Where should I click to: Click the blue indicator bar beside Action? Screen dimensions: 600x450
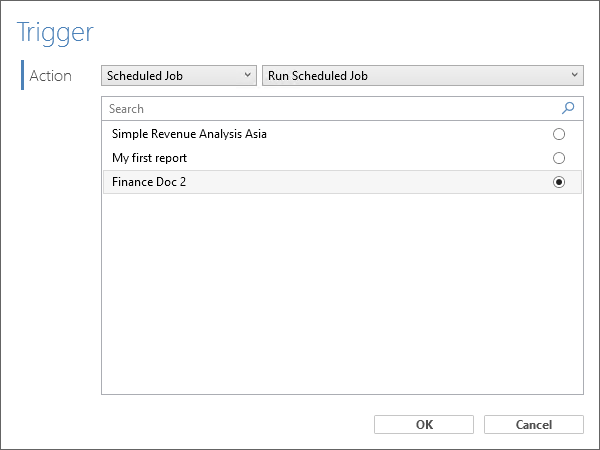[x=23, y=75]
